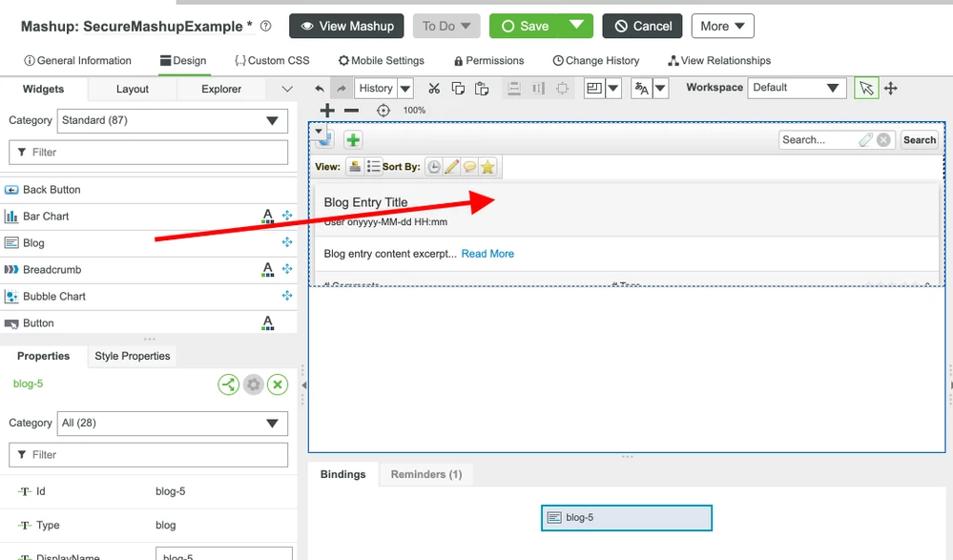Zoom out with the minus icon

pos(351,110)
